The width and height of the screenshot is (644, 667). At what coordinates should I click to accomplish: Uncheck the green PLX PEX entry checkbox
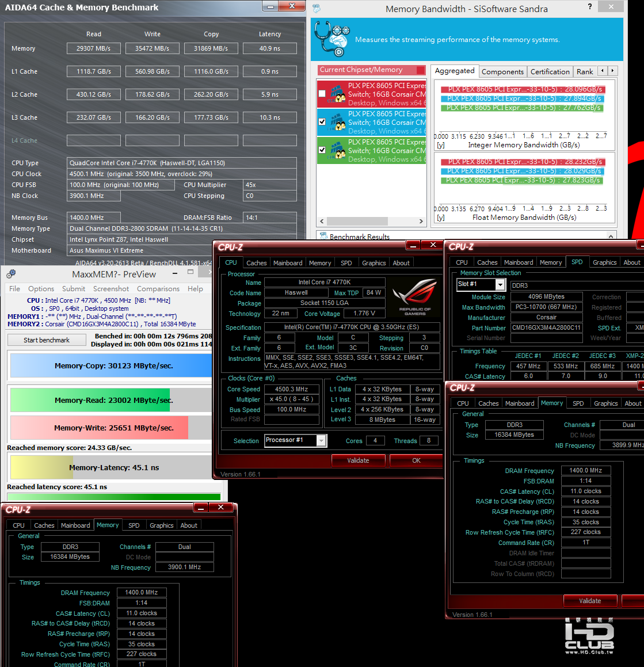[x=322, y=150]
